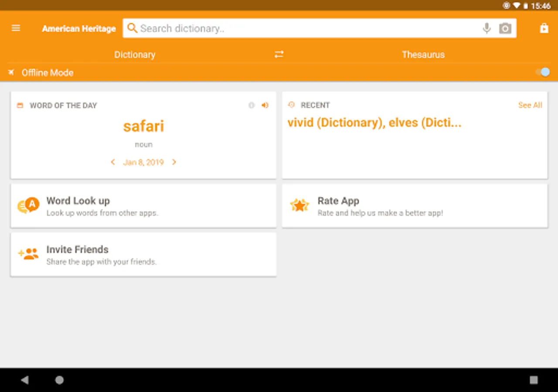Open camera search from the search bar
The height and width of the screenshot is (392, 558).
tap(505, 28)
